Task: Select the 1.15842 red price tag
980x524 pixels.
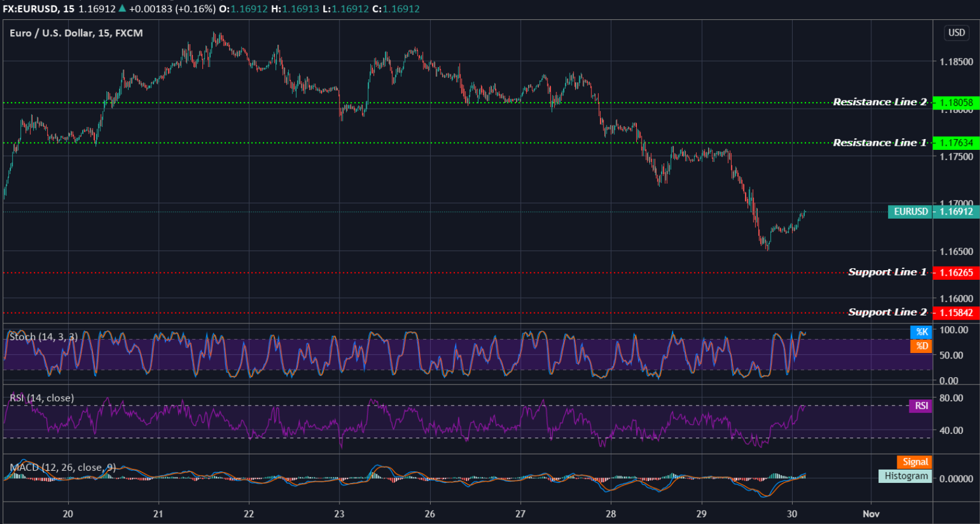Action: [956, 312]
